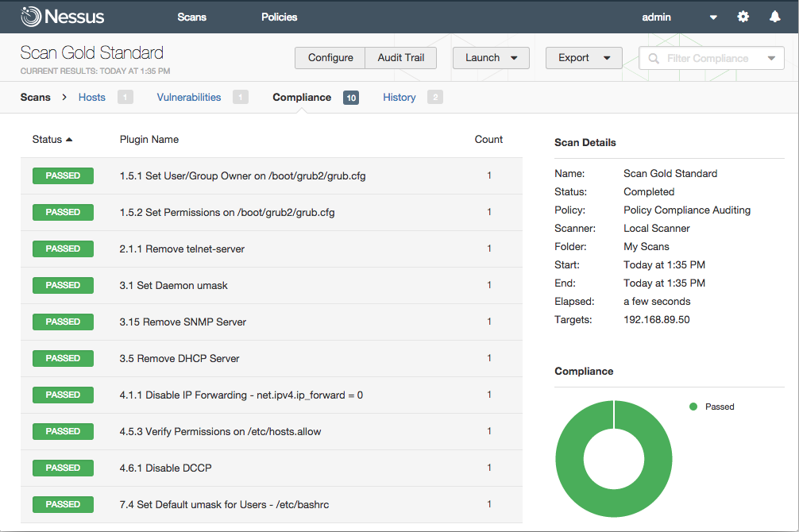This screenshot has height=532, width=799.
Task: Open row 3.1 Set Daemon umask
Action: point(272,285)
